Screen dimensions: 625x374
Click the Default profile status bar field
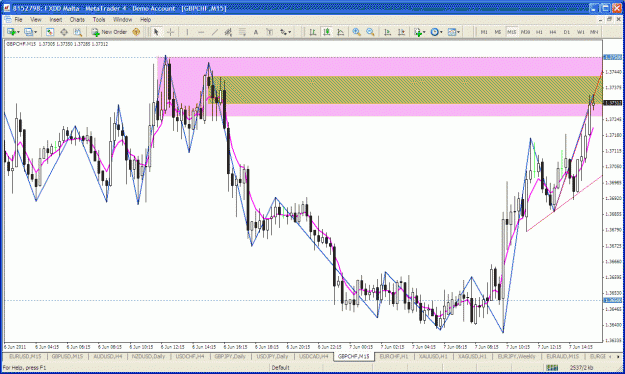tap(280, 368)
